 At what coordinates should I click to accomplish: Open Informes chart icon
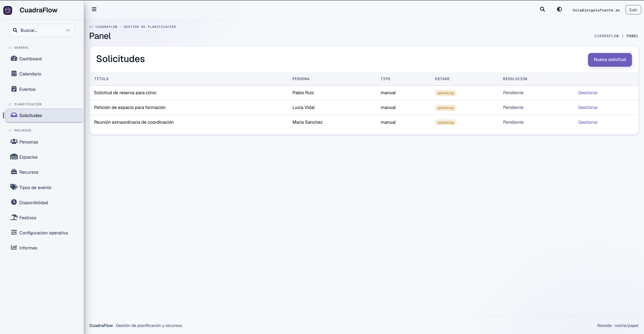[14, 247]
